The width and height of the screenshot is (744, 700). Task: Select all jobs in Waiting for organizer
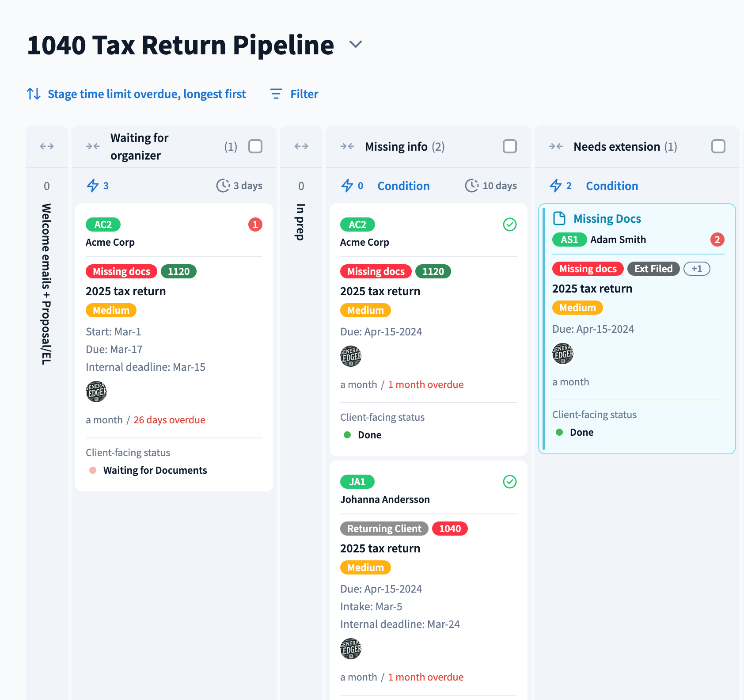pyautogui.click(x=255, y=146)
